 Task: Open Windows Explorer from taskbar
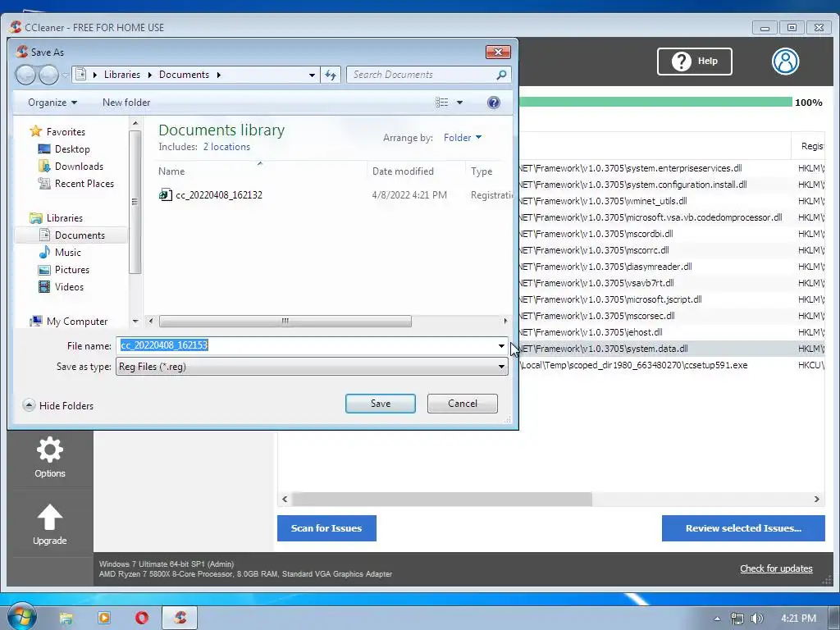click(66, 619)
